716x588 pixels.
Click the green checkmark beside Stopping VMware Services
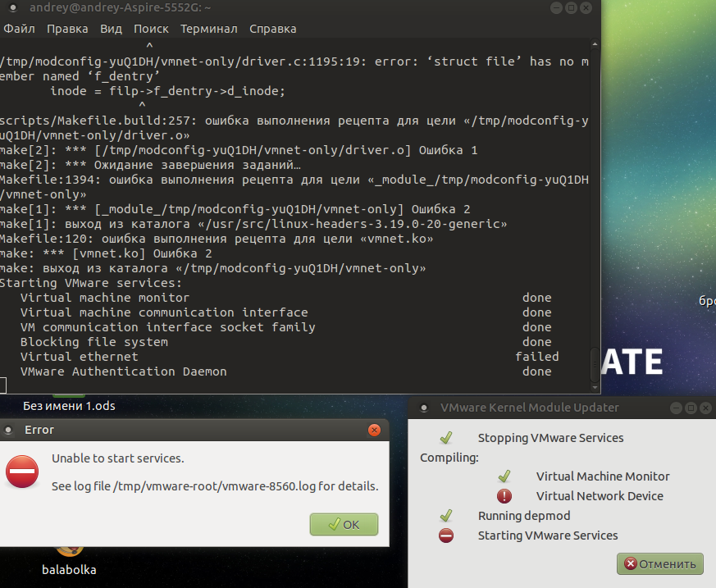[446, 438]
